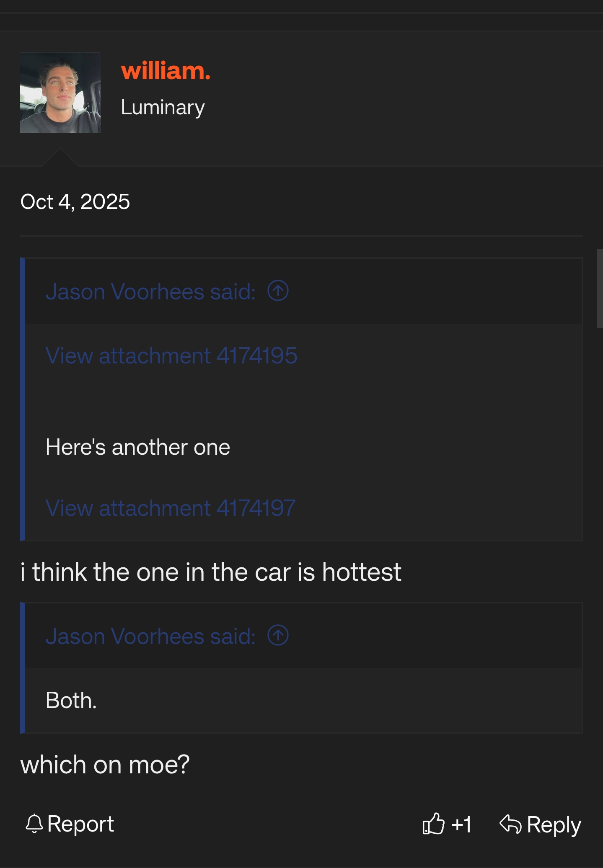The image size is (603, 868).
Task: Open the Oct 4, 2025 post permalink
Action: pyautogui.click(x=76, y=201)
